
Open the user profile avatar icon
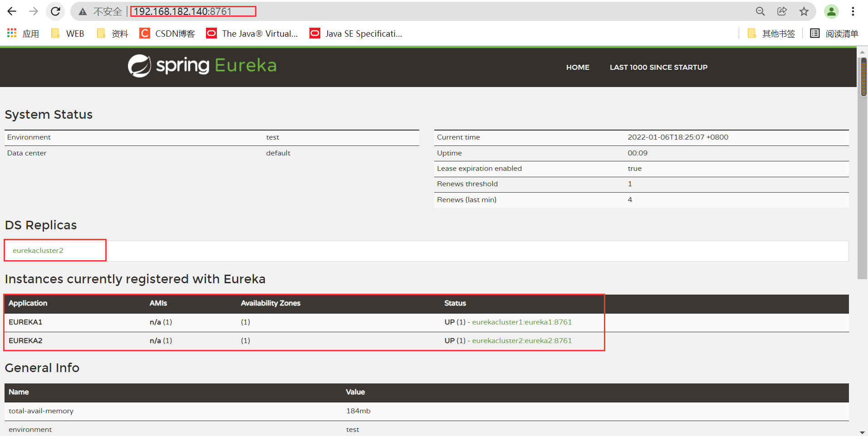tap(831, 11)
